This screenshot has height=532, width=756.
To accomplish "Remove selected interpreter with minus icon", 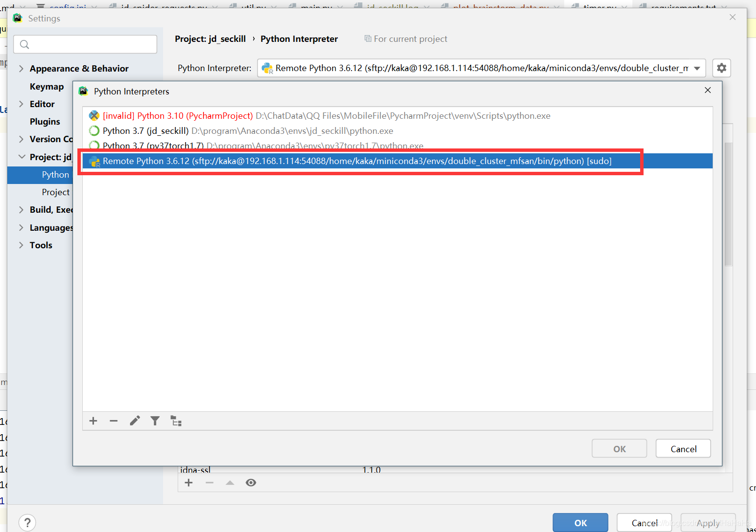I will tap(113, 421).
